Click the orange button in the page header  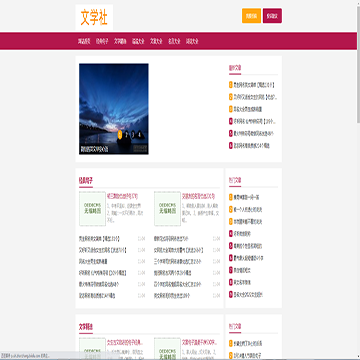pos(251,16)
